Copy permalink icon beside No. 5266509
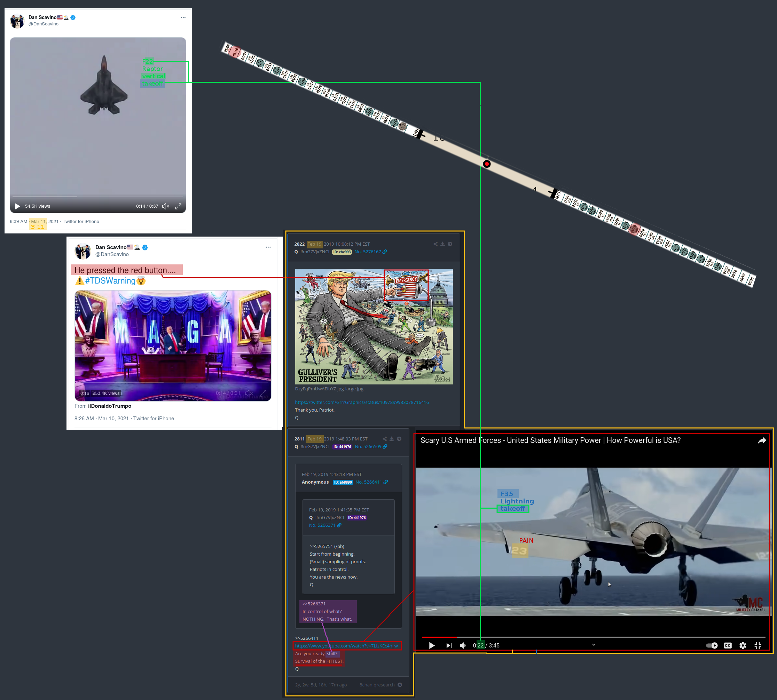 point(385,446)
